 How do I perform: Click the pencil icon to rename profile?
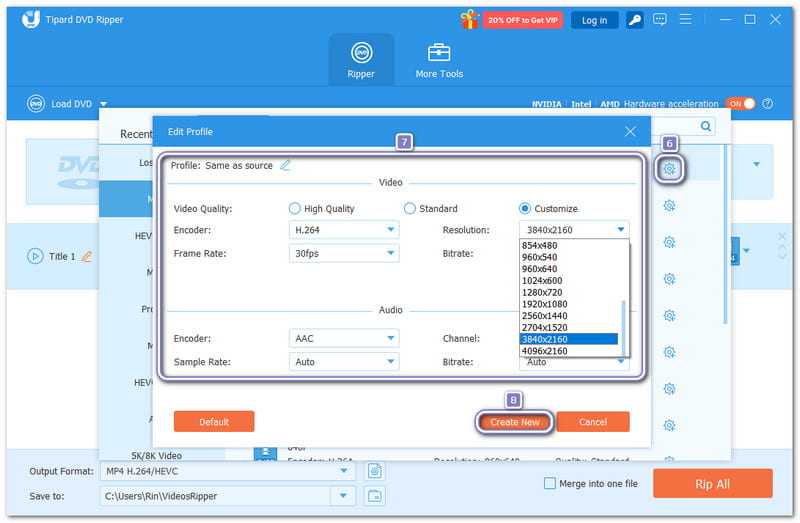[x=286, y=165]
